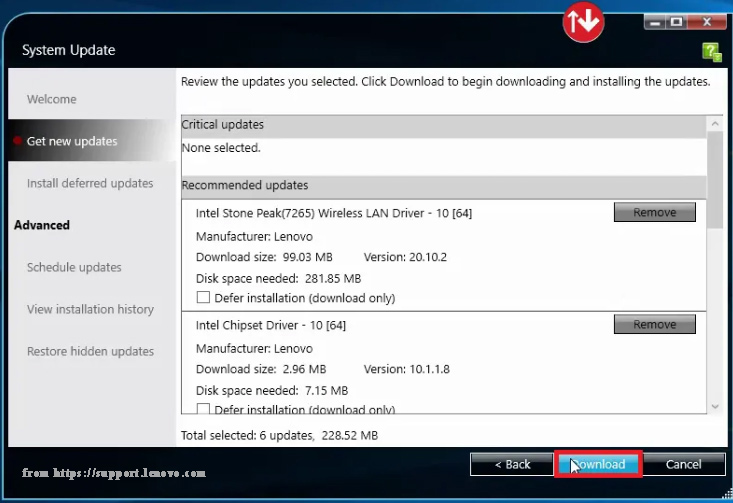Open Schedule updates under Advanced
The image size is (733, 503).
tap(74, 267)
